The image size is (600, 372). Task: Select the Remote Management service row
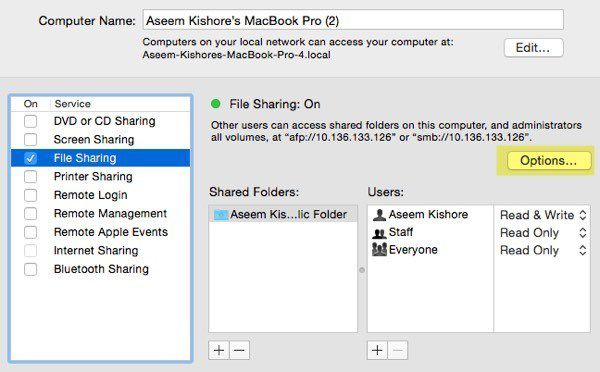click(x=100, y=214)
